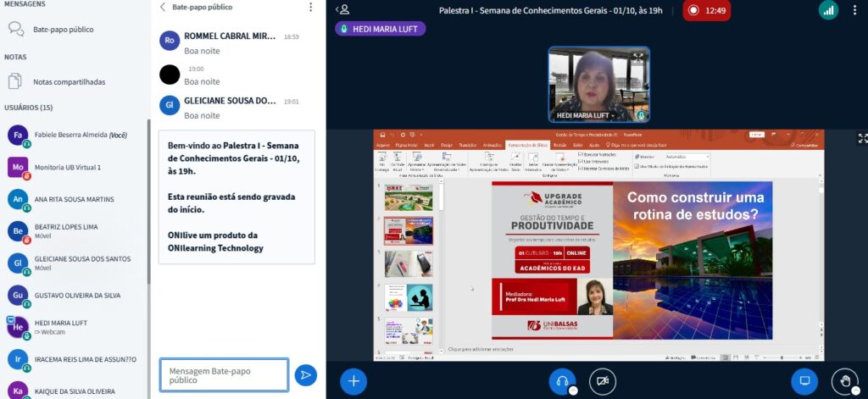Toggle the user list panel icon
The height and width of the screenshot is (399, 868).
[x=342, y=9]
